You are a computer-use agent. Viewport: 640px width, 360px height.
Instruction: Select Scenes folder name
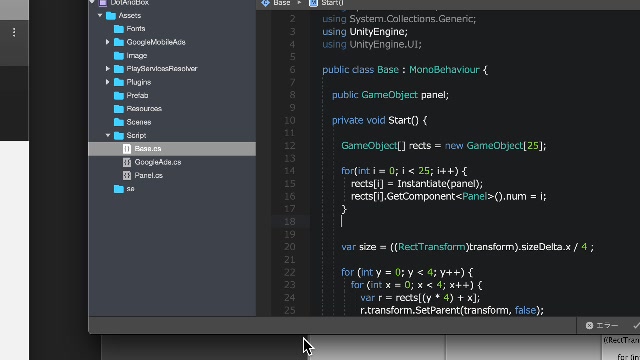pyautogui.click(x=139, y=122)
